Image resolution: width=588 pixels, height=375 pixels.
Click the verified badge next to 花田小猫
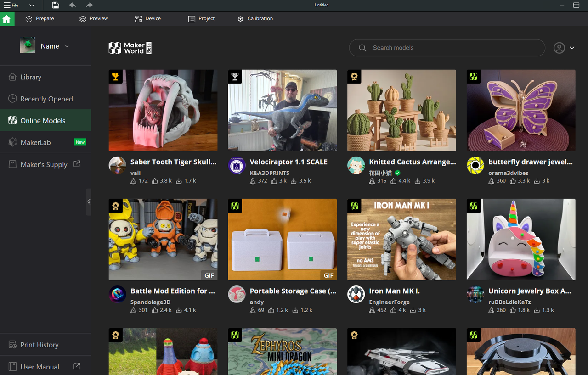tap(397, 173)
